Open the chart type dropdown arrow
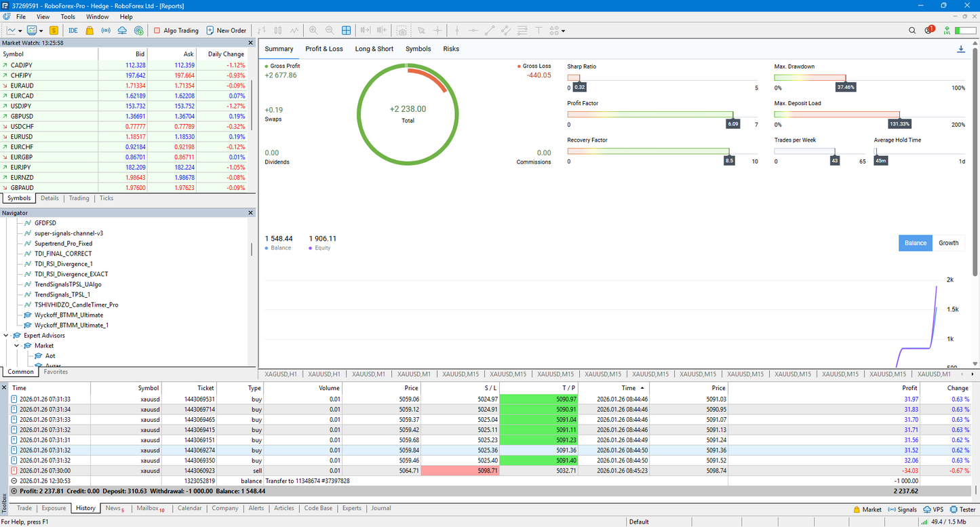 click(21, 31)
